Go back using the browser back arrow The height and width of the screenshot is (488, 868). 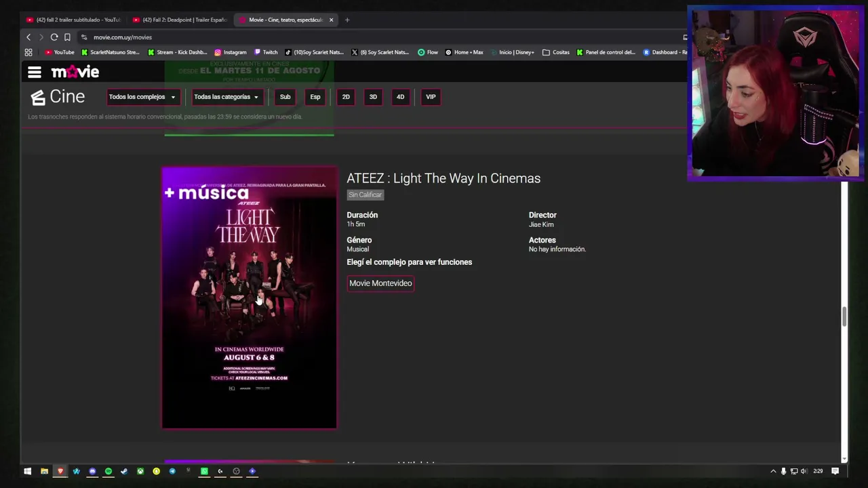pos(28,37)
